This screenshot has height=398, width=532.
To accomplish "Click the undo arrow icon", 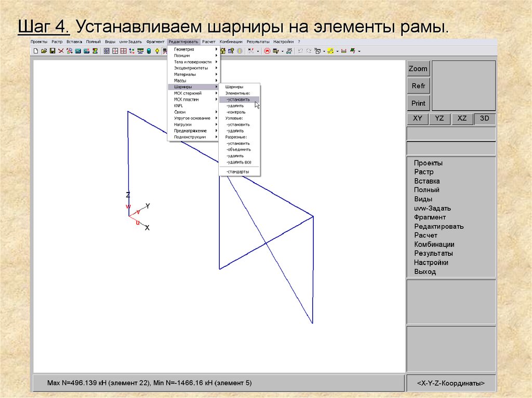I will [x=300, y=51].
